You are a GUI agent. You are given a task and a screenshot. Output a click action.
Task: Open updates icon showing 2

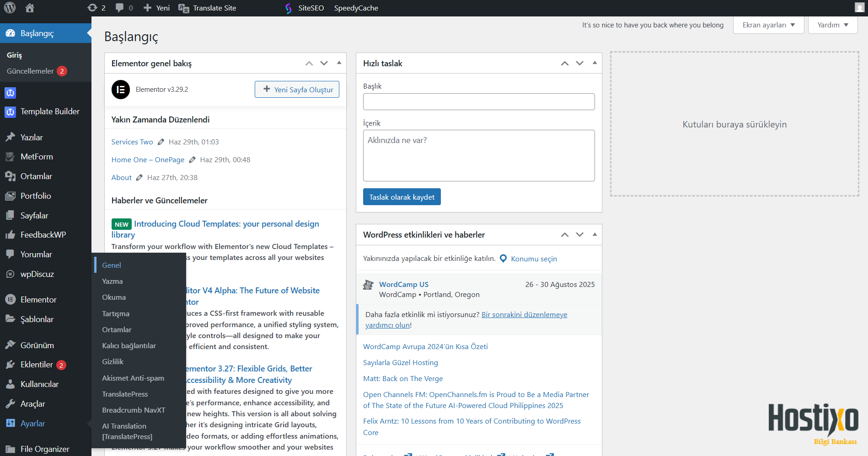92,8
